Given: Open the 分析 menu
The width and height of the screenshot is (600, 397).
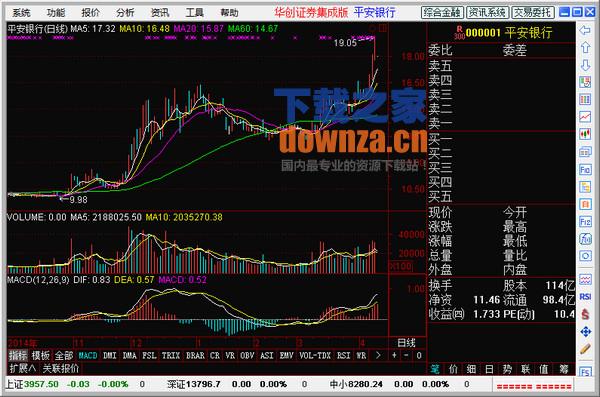Looking at the screenshot, I should tap(126, 13).
